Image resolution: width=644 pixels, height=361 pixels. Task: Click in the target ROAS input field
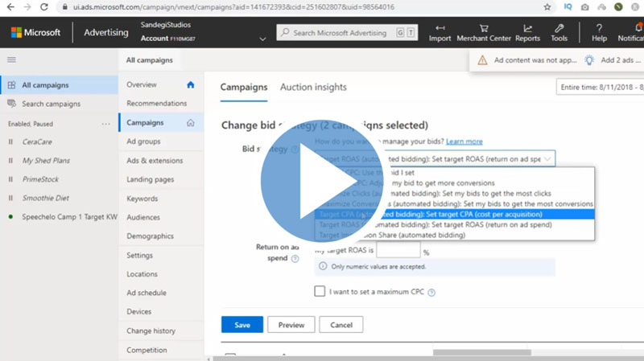pos(398,250)
